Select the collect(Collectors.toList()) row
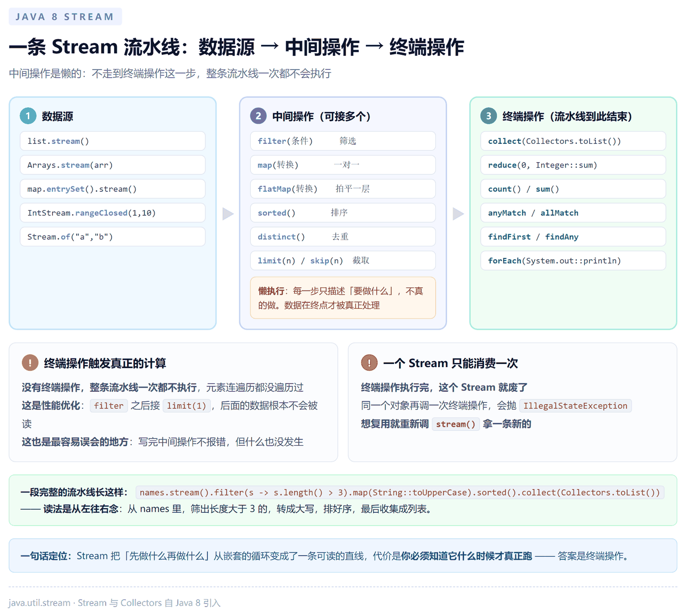Image resolution: width=685 pixels, height=616 pixels. [573, 141]
